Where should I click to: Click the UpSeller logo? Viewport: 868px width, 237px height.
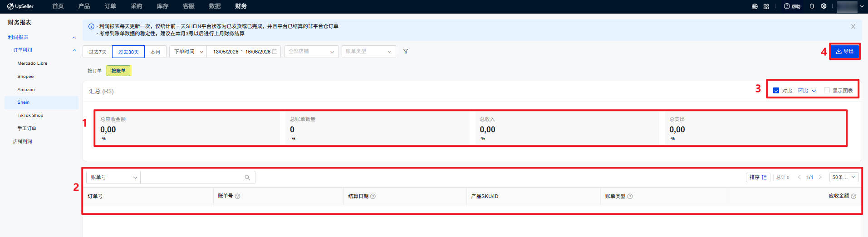point(20,6)
